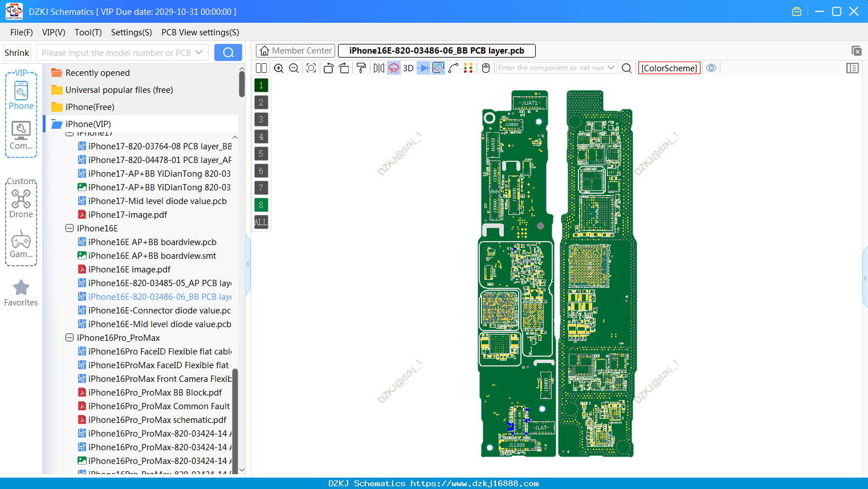This screenshot has width=868, height=489.
Task: Click the component or net name field
Action: tap(551, 68)
